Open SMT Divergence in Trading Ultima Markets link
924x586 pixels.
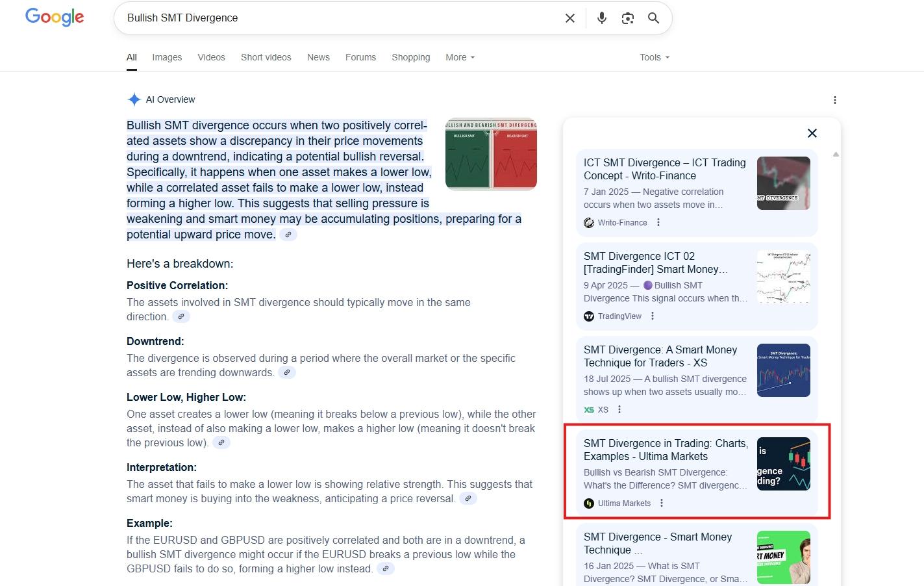click(666, 450)
